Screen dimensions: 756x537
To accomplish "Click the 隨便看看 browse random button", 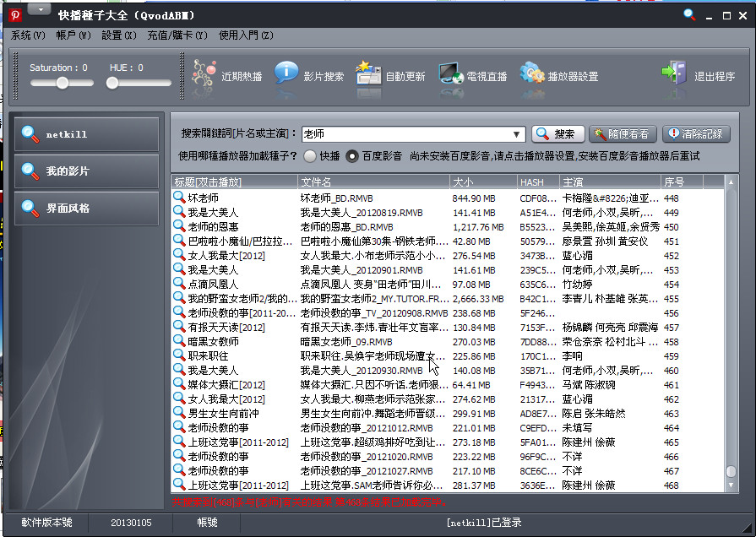I will pyautogui.click(x=623, y=134).
